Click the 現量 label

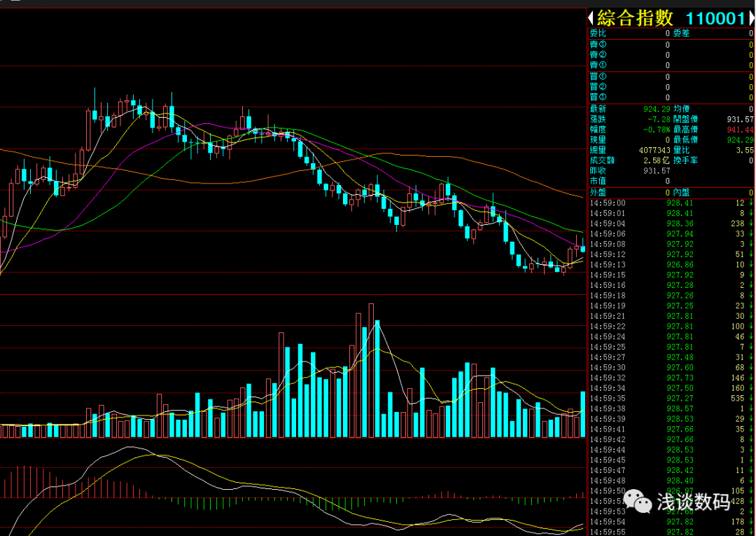click(x=598, y=140)
